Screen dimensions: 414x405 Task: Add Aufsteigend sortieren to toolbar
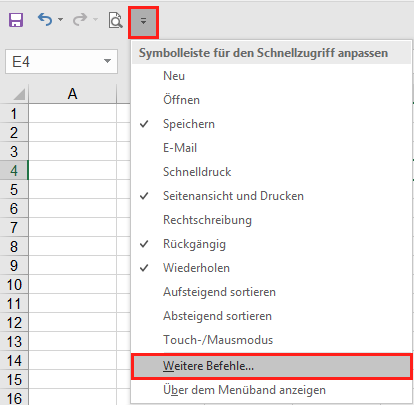(271, 292)
